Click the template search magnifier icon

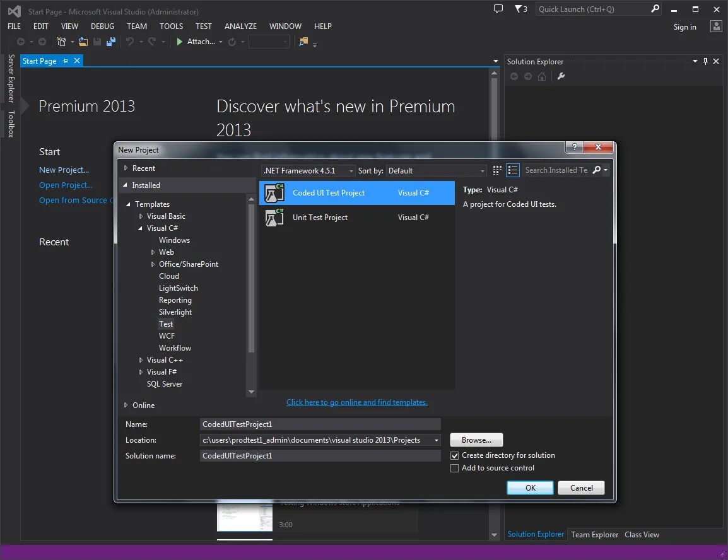coord(597,170)
